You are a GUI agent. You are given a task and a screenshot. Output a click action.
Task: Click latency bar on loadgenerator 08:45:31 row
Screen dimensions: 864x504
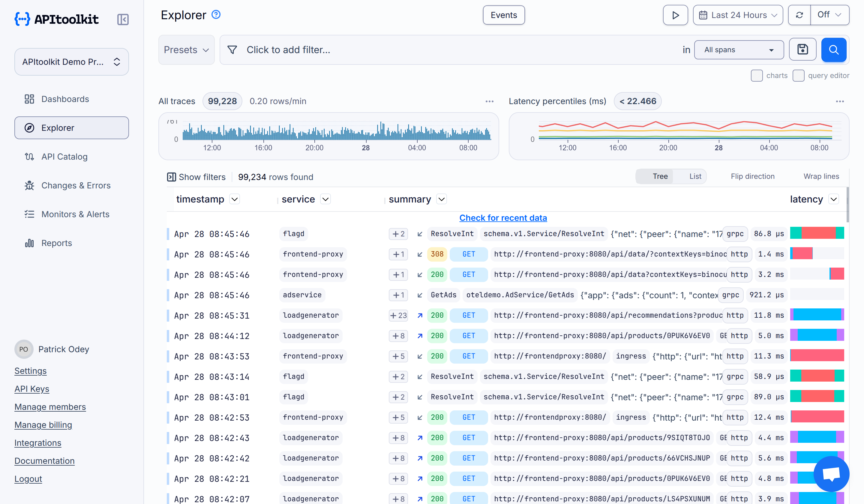817,315
